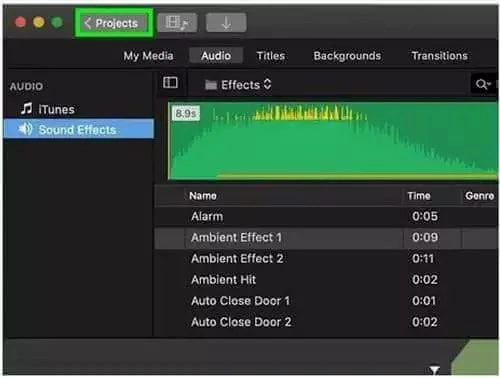This screenshot has width=500, height=378.
Task: Toggle the sidebar visibility icon
Action: (170, 83)
